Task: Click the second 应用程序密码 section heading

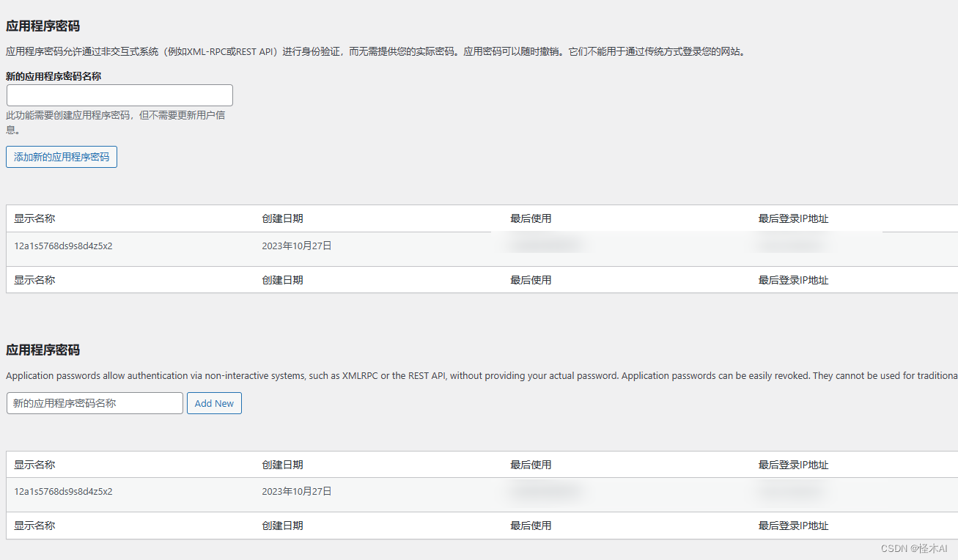Action: (x=43, y=350)
